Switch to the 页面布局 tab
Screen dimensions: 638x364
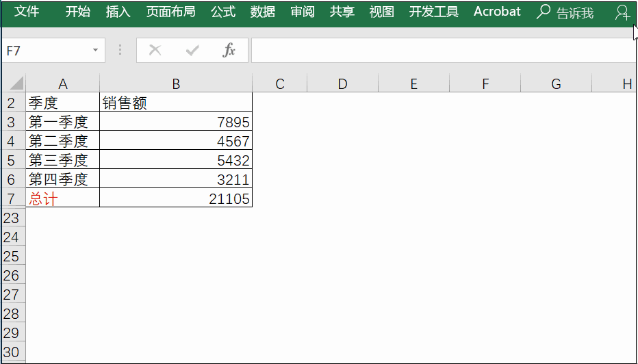point(170,12)
